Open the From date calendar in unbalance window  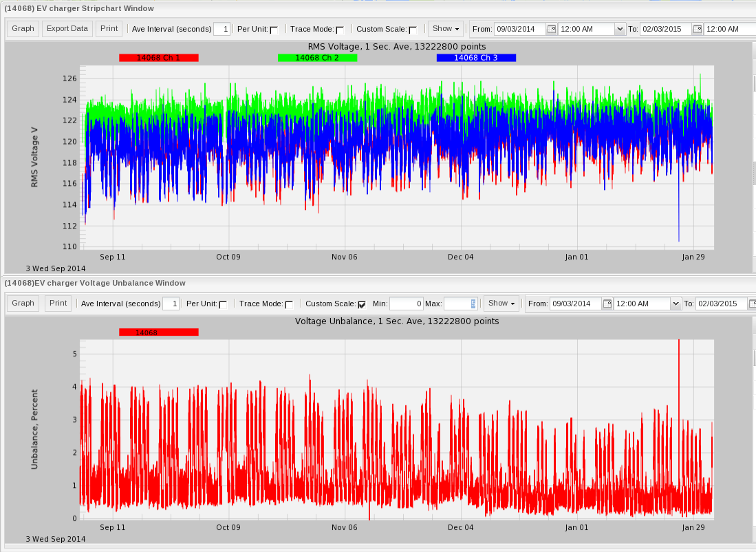click(608, 304)
